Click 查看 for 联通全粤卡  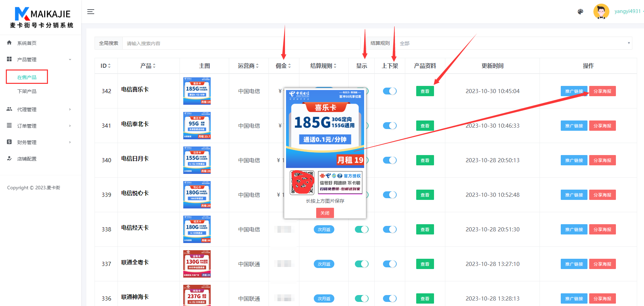point(425,264)
